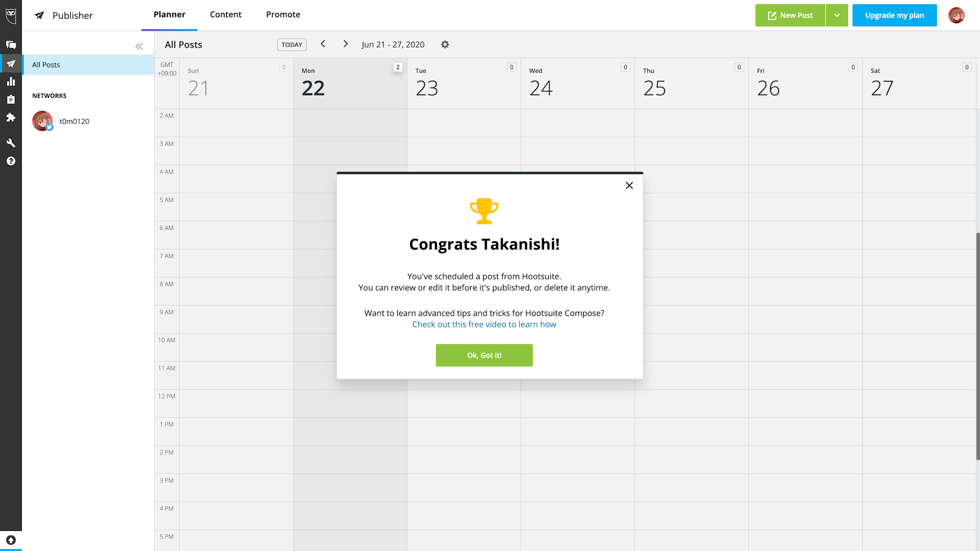The image size is (980, 551).
Task: Open the Help question mark icon
Action: [11, 161]
